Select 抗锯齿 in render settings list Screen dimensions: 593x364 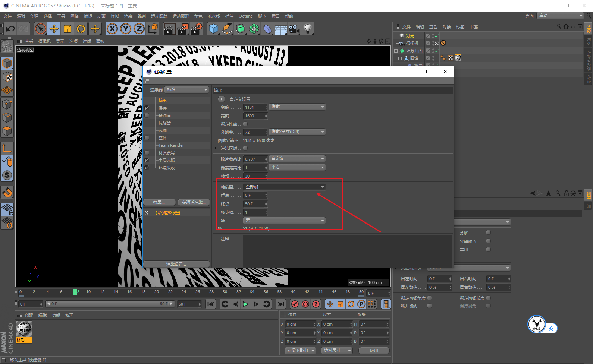click(x=164, y=123)
